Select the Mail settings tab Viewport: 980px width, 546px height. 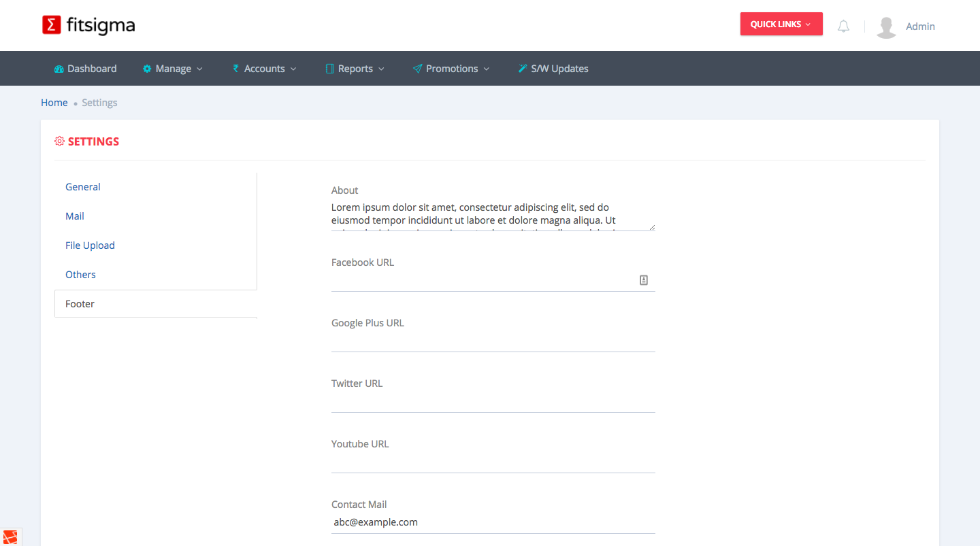[x=75, y=216]
